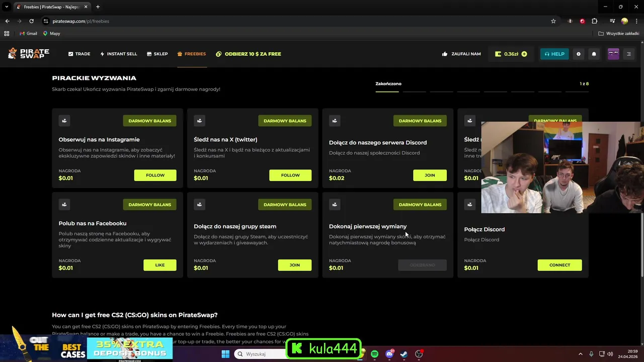Screen dimensions: 644x362
Task: Click 'How can I get free CS2' heading
Action: [135, 315]
